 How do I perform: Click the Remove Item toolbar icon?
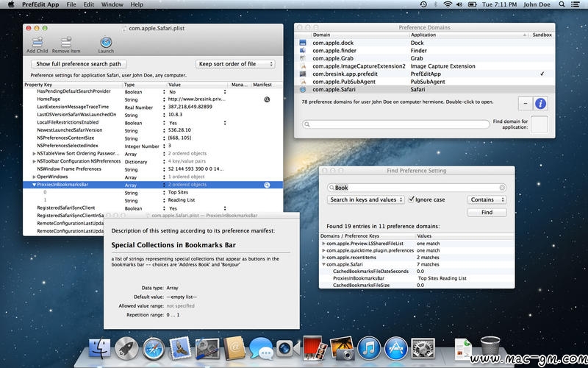click(66, 43)
